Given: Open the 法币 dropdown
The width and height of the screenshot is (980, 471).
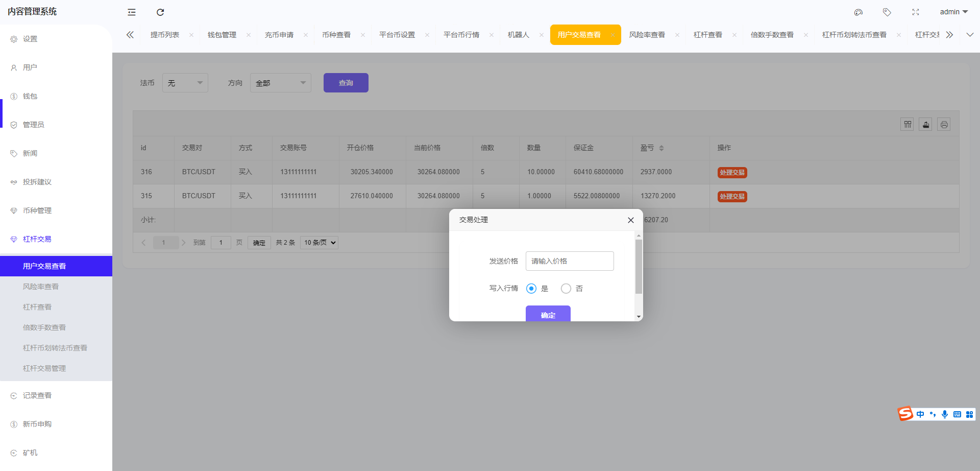Looking at the screenshot, I should point(185,83).
